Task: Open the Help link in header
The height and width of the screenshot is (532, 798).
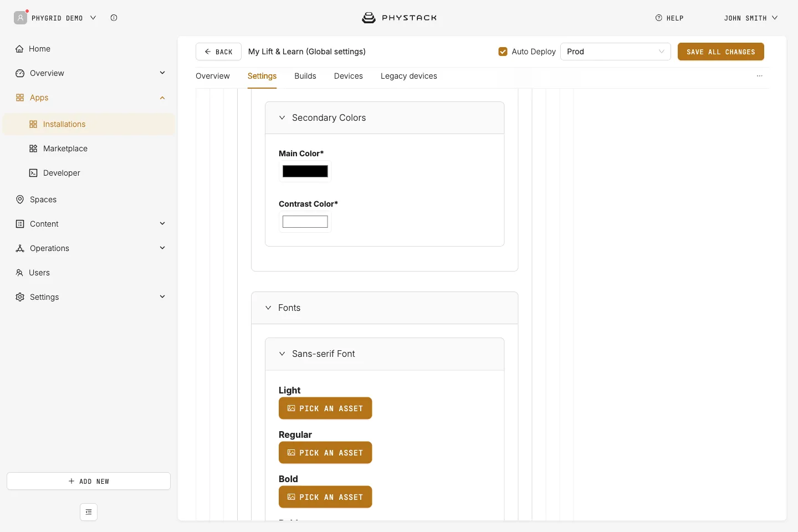Action: pos(669,18)
